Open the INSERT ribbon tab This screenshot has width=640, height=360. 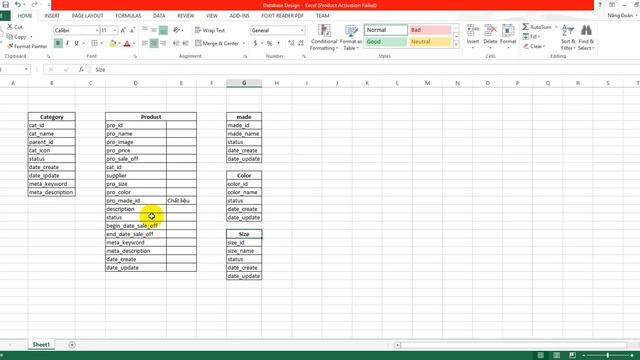click(x=52, y=16)
